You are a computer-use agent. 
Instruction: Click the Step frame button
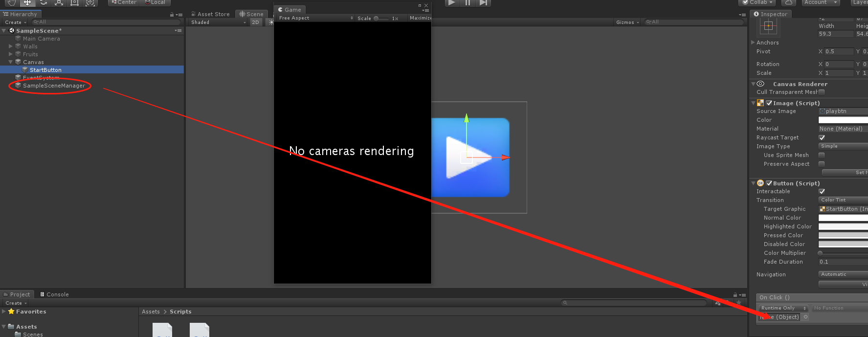pos(483,2)
